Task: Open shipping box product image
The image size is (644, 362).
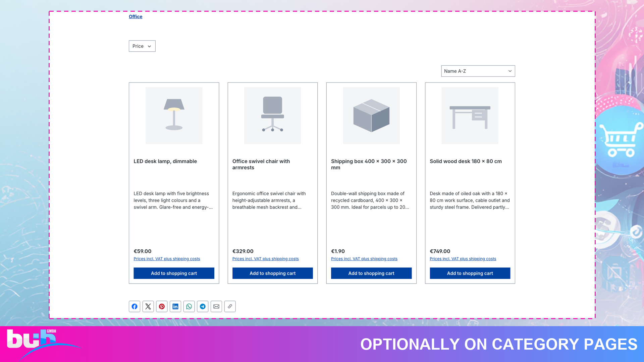Action: coord(371,116)
